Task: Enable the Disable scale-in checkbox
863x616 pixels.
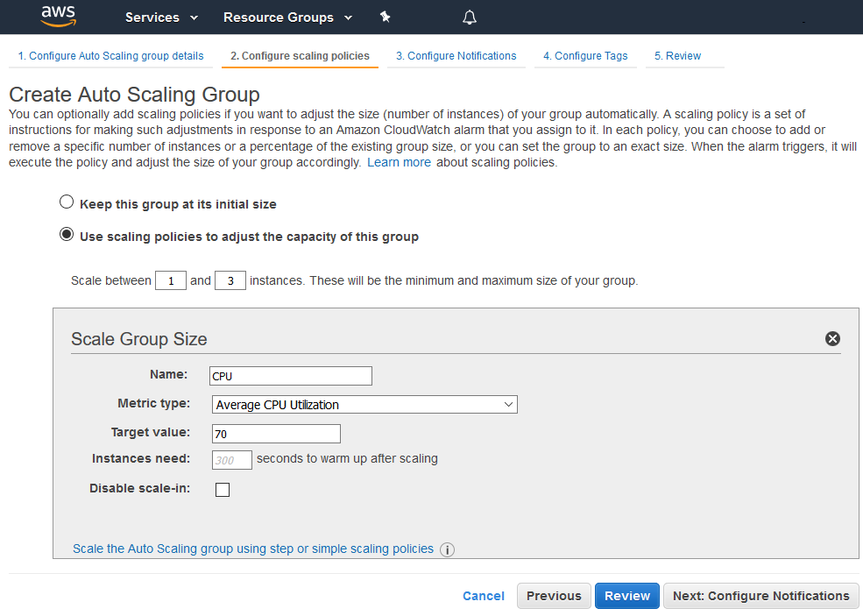Action: click(x=223, y=490)
